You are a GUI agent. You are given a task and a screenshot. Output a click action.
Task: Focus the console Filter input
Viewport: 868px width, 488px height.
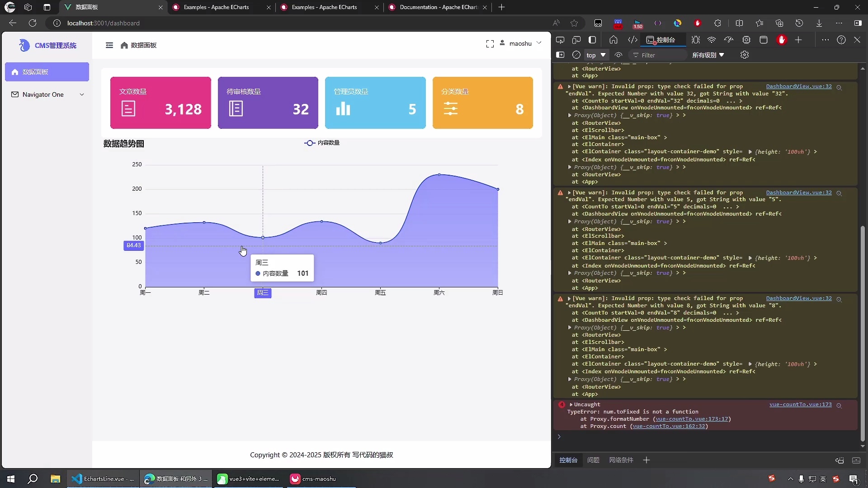click(658, 55)
